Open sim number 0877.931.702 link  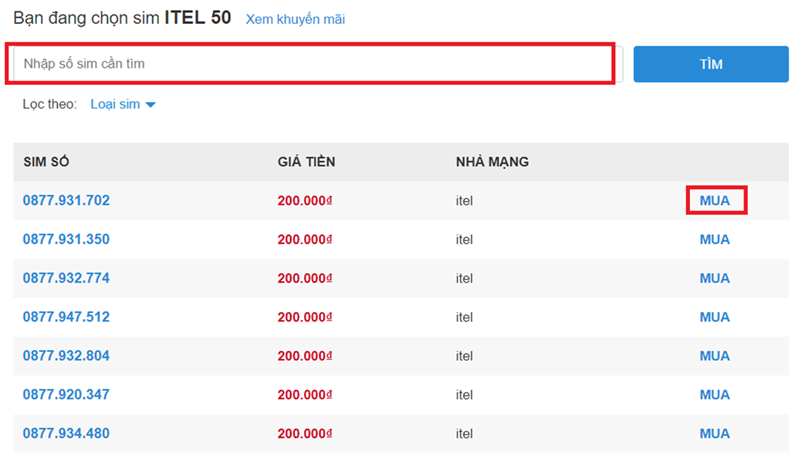click(x=66, y=201)
